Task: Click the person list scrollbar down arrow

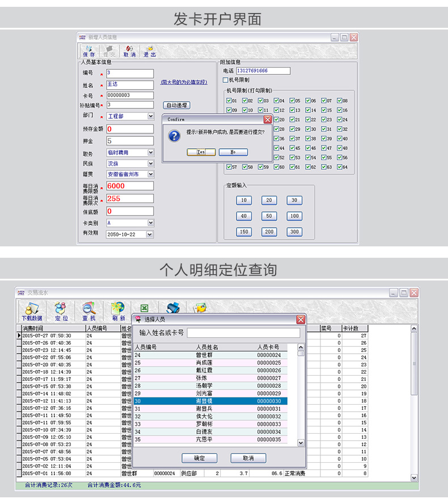Action: [301, 443]
